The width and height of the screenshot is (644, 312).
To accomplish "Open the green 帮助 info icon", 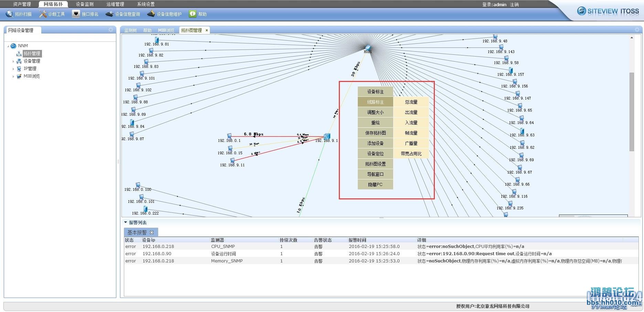I will click(193, 14).
